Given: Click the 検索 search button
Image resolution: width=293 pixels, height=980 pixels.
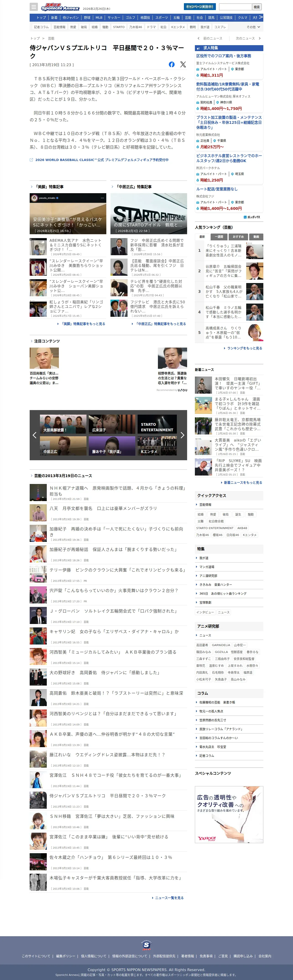Looking at the screenshot, I should [257, 7].
